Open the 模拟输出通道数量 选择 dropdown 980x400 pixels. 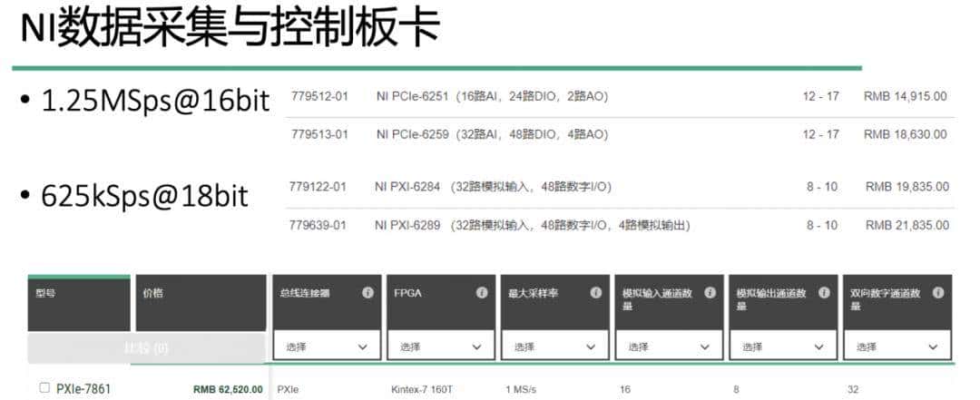coord(783,346)
